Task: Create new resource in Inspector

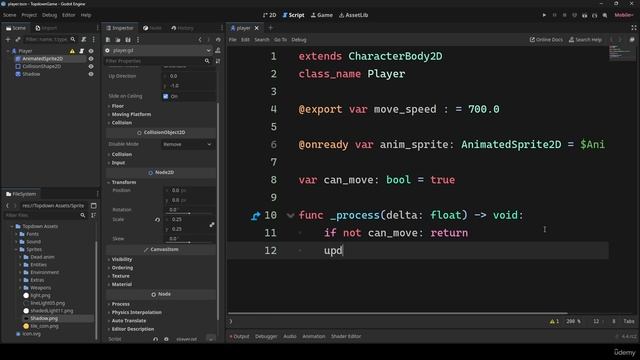Action: 108,40
